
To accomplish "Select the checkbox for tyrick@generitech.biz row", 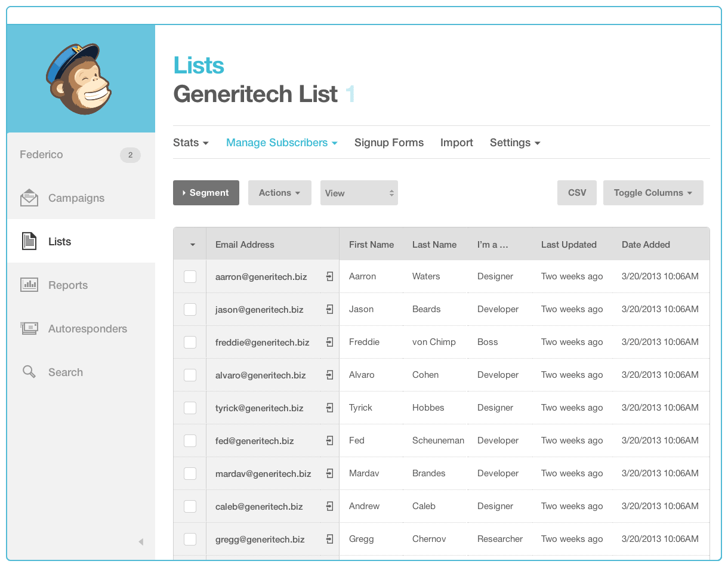I will (x=190, y=408).
